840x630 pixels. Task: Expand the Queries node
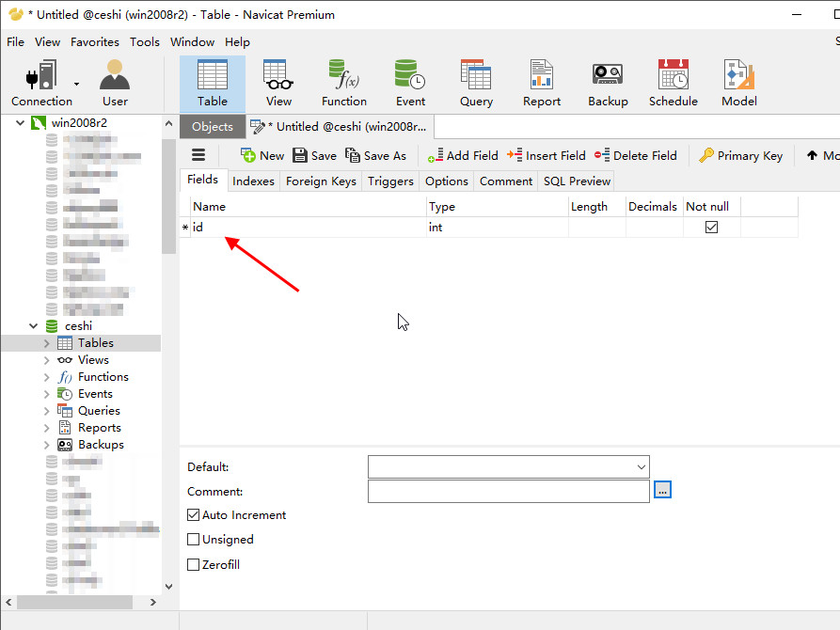47,411
